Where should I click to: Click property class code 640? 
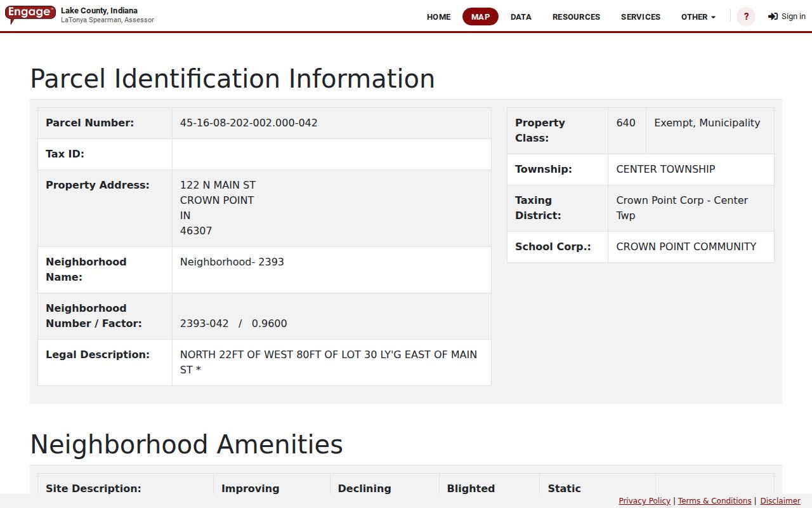(x=626, y=123)
